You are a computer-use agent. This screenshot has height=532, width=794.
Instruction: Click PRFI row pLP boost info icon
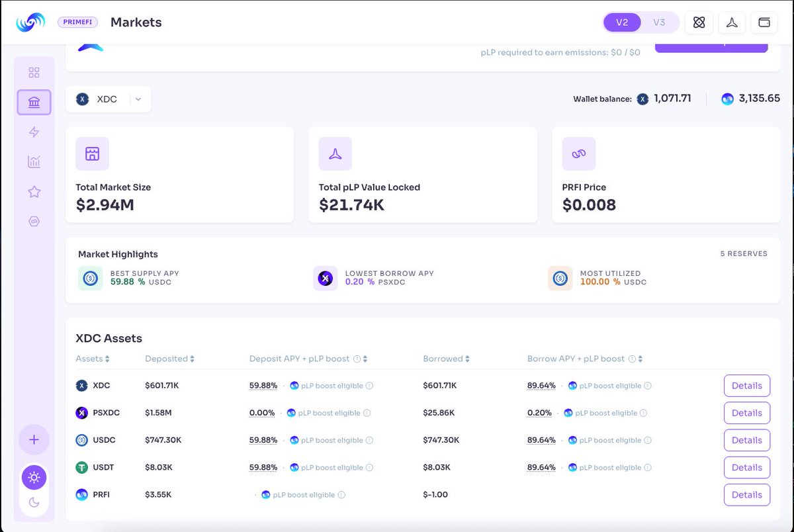point(342,495)
